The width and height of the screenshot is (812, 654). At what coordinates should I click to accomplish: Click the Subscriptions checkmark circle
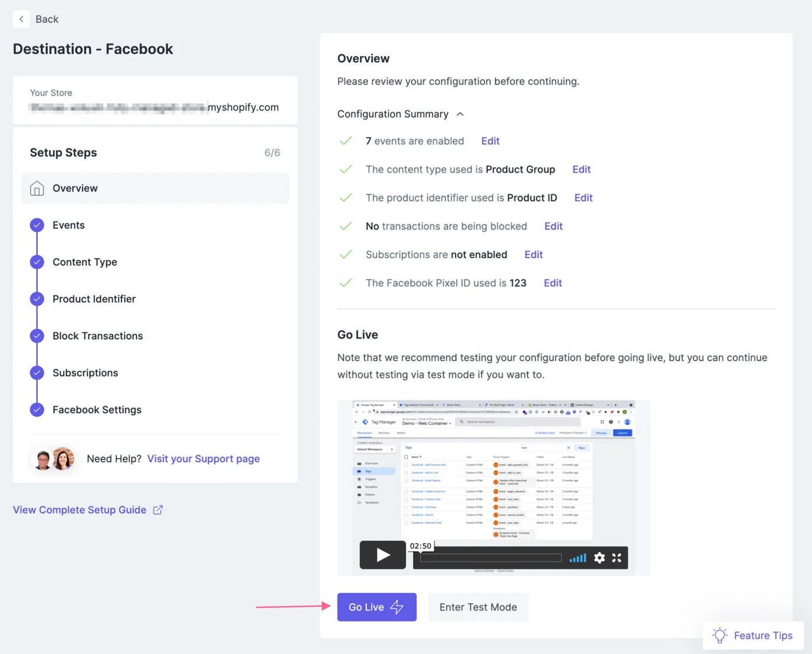37,372
